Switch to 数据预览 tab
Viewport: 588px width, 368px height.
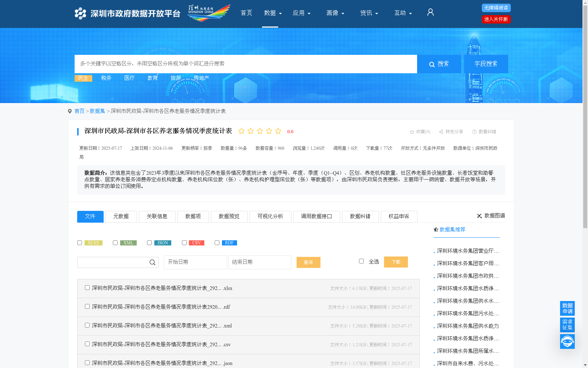229,216
